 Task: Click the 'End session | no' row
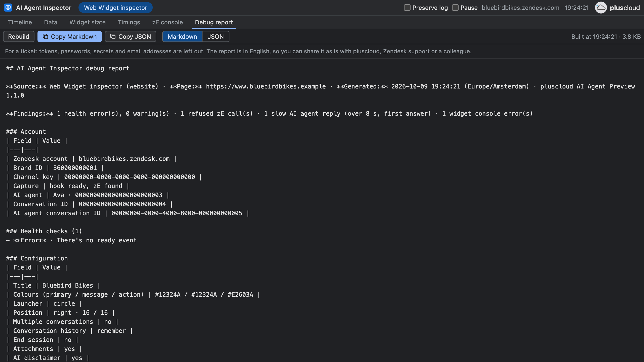[42, 340]
